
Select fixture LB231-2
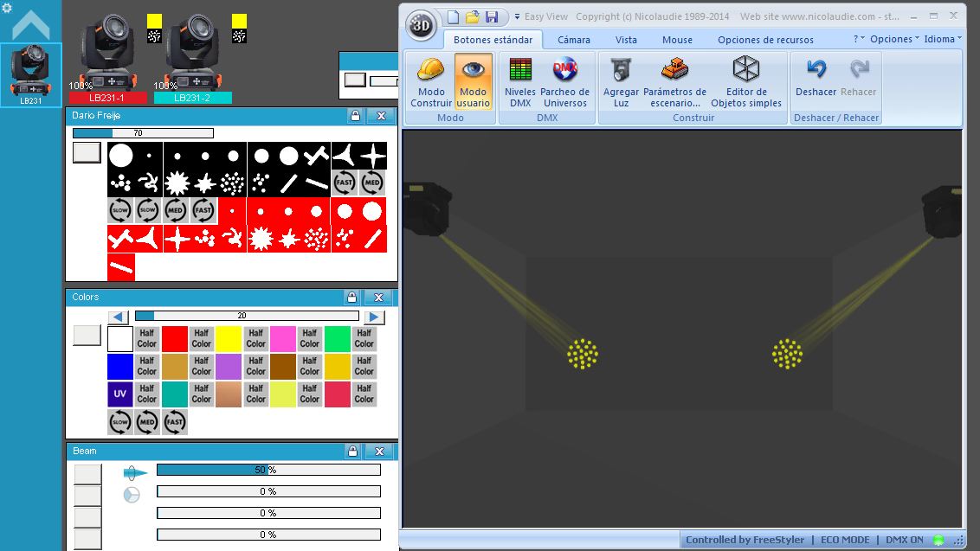(x=192, y=59)
